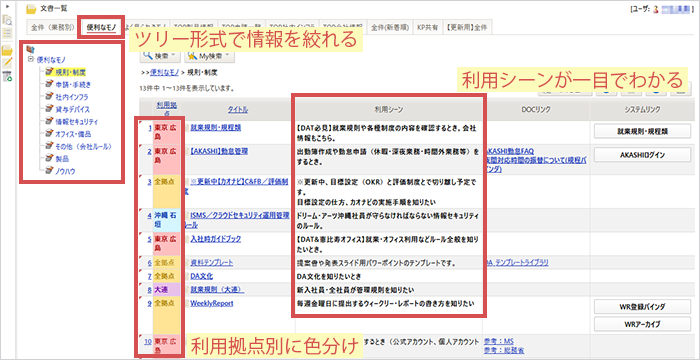Select 規則・制度 in the tree

[71, 71]
